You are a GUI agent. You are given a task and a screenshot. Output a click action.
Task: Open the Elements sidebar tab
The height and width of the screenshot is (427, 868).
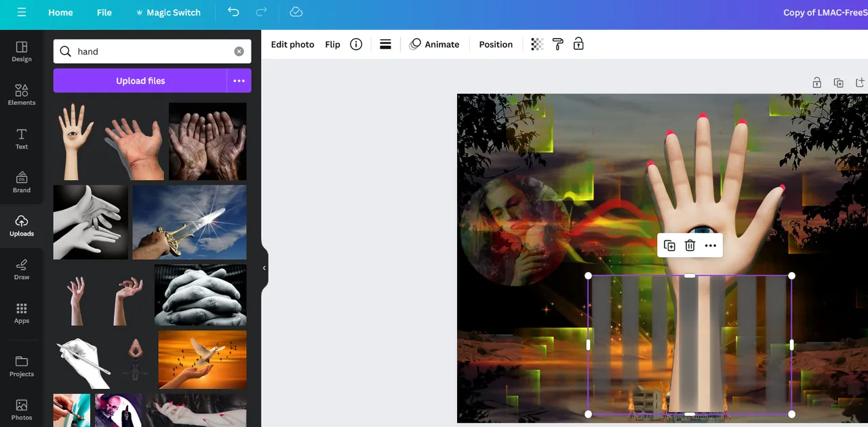tap(22, 95)
